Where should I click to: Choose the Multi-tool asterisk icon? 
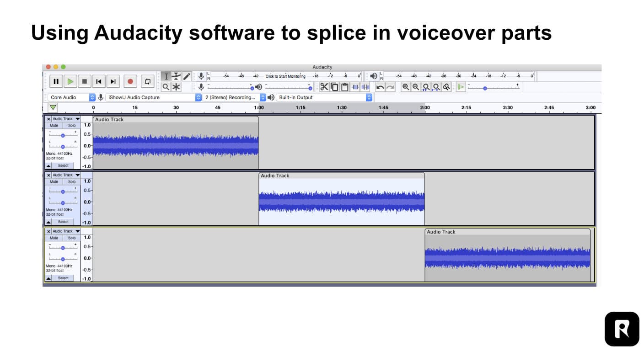[x=176, y=87]
